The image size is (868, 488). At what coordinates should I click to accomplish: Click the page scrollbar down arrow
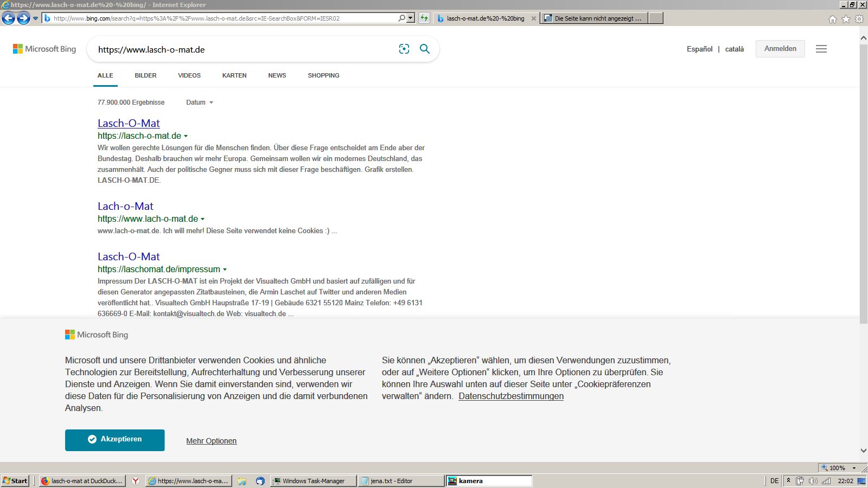pyautogui.click(x=864, y=451)
